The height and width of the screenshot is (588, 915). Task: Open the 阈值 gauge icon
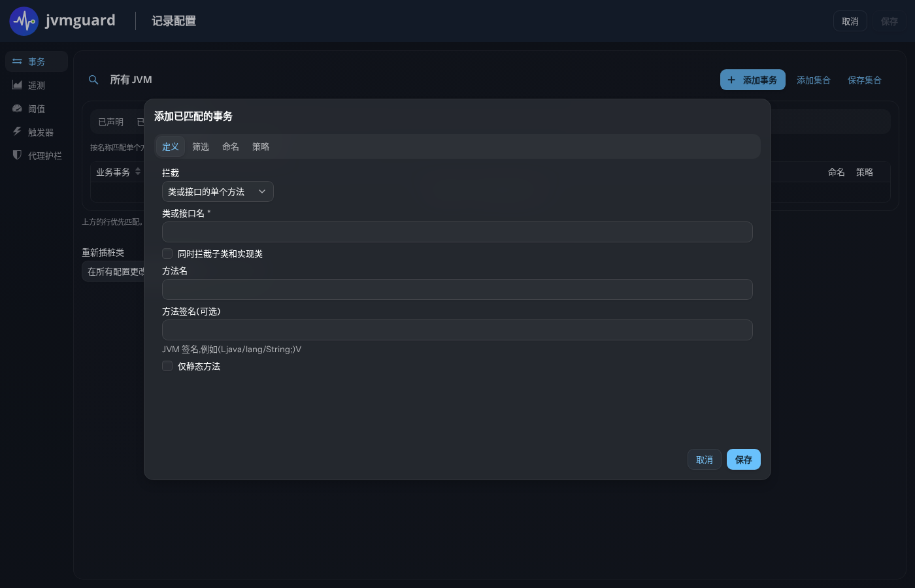17,108
